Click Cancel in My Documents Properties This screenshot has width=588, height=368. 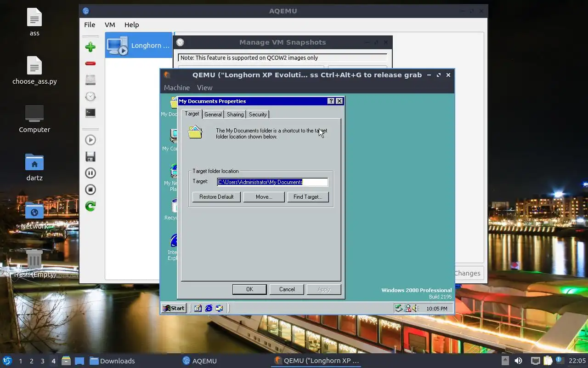(x=287, y=289)
